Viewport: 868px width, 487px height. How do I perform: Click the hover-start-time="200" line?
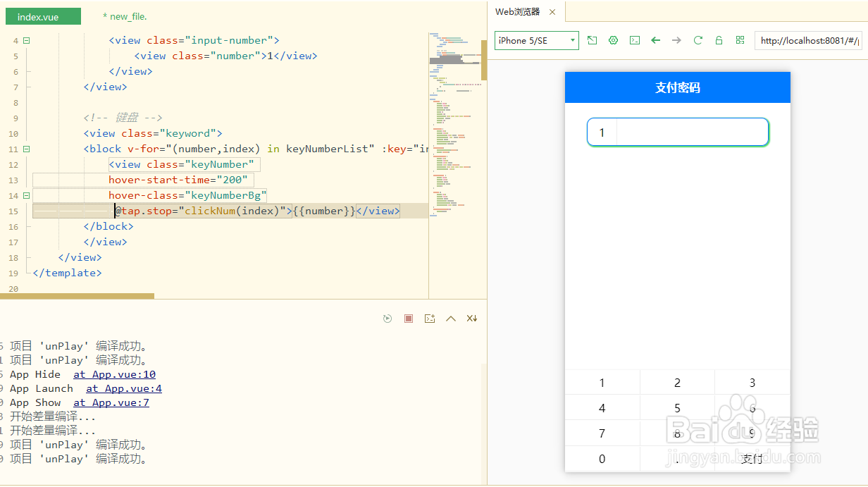tap(178, 180)
